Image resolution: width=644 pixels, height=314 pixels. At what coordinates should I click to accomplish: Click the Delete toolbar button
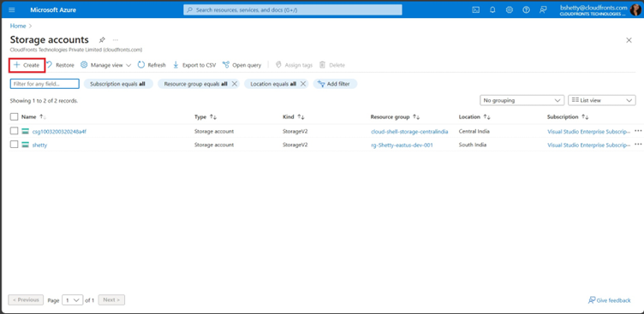pyautogui.click(x=332, y=65)
